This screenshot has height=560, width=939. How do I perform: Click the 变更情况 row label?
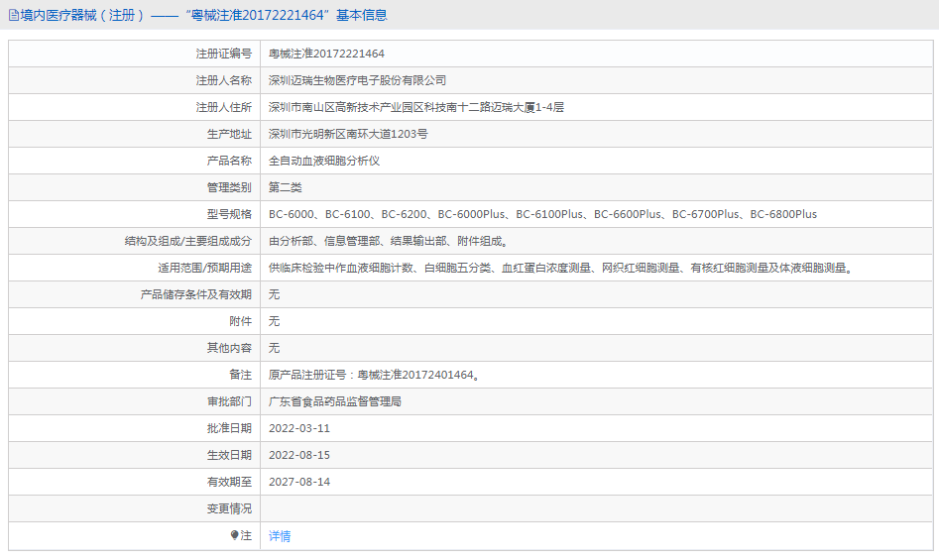tap(228, 508)
